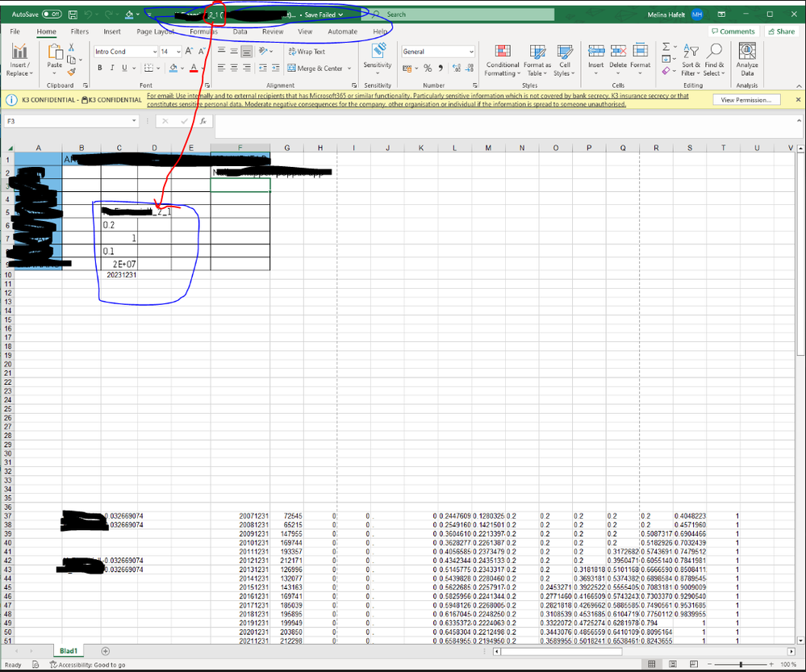
Task: Open the Borders dropdown arrow
Action: (158, 69)
